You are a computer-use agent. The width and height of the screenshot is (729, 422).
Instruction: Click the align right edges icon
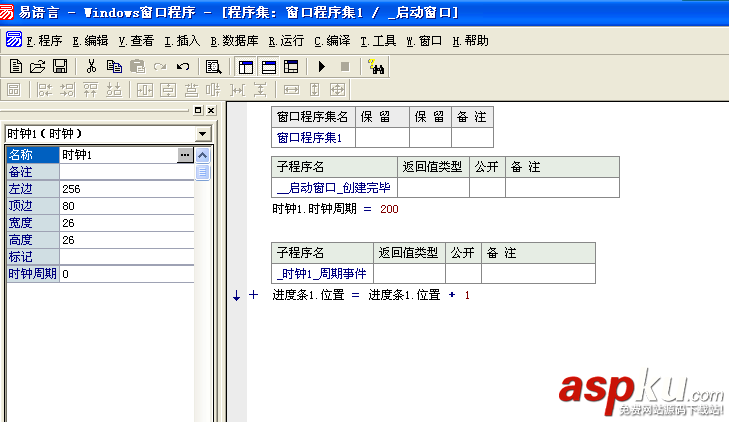[x=67, y=90]
